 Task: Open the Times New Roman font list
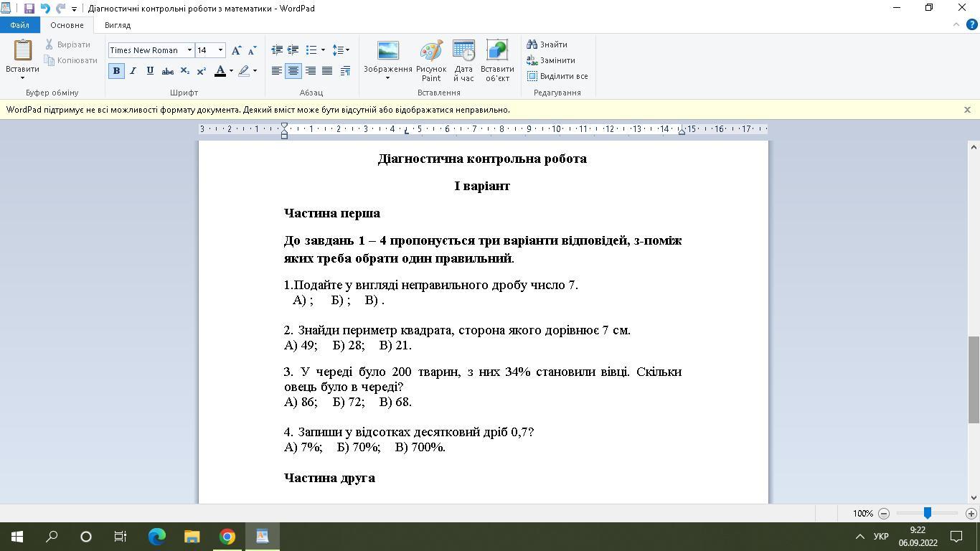[x=189, y=50]
